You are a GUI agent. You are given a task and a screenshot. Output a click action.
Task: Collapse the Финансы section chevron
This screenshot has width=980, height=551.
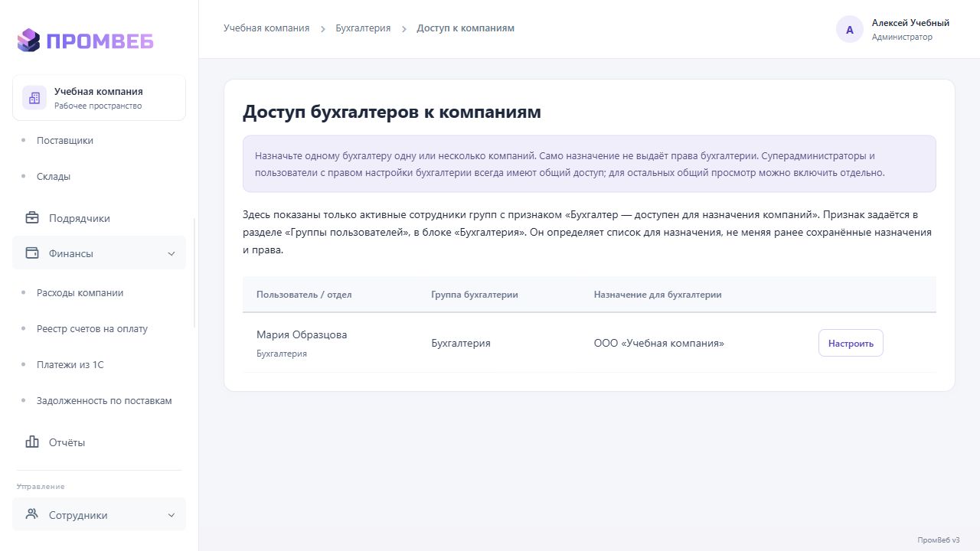point(171,253)
